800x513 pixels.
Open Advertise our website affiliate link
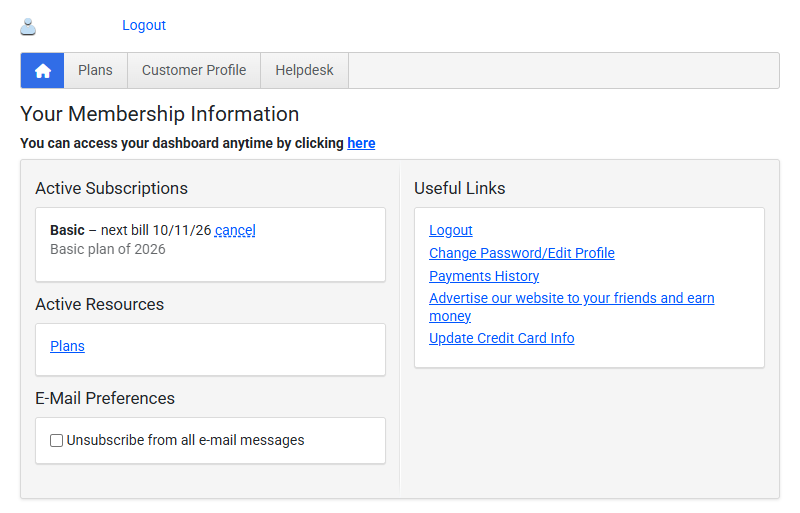tap(571, 307)
